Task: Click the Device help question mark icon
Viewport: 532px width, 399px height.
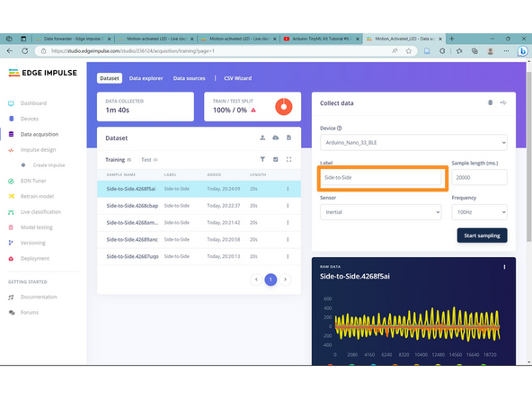Action: tap(340, 129)
